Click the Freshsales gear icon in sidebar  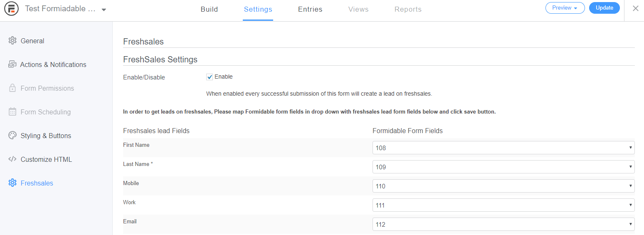tap(12, 183)
